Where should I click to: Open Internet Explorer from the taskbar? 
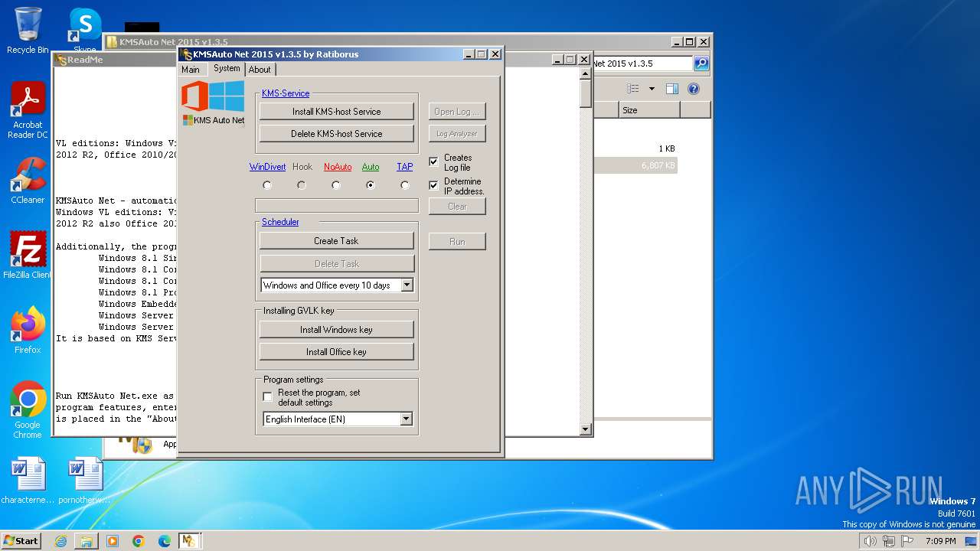(x=60, y=541)
